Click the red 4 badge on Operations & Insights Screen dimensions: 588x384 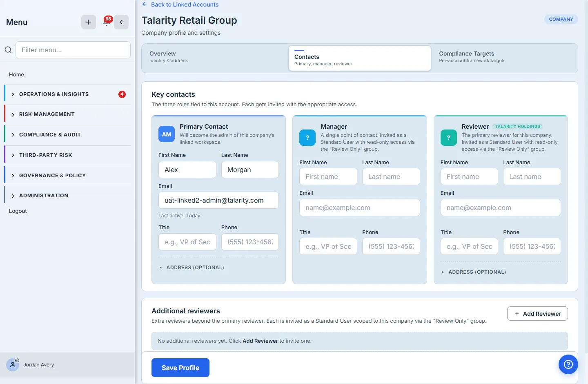[122, 94]
